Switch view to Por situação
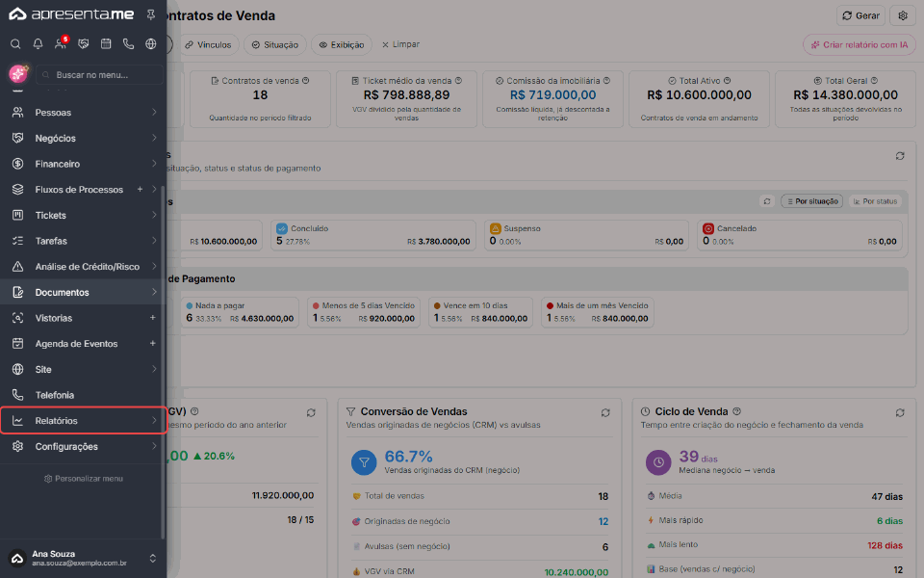This screenshot has width=924, height=578. 812,201
